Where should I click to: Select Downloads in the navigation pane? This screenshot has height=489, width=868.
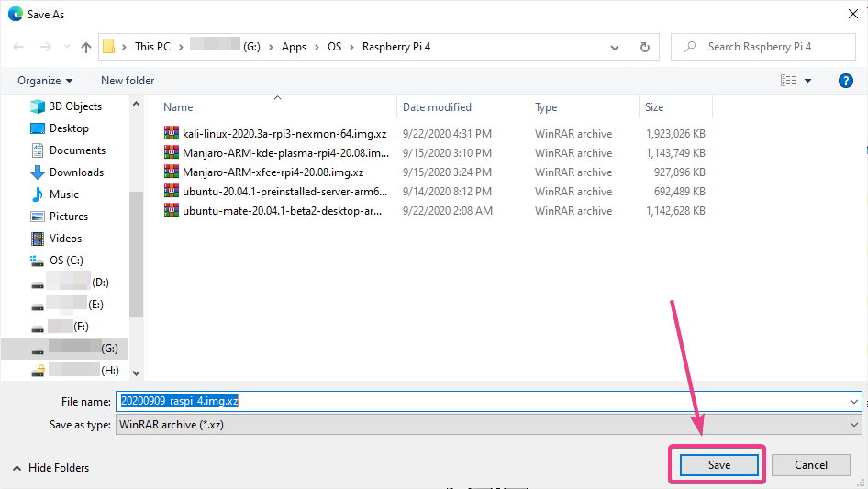[76, 172]
